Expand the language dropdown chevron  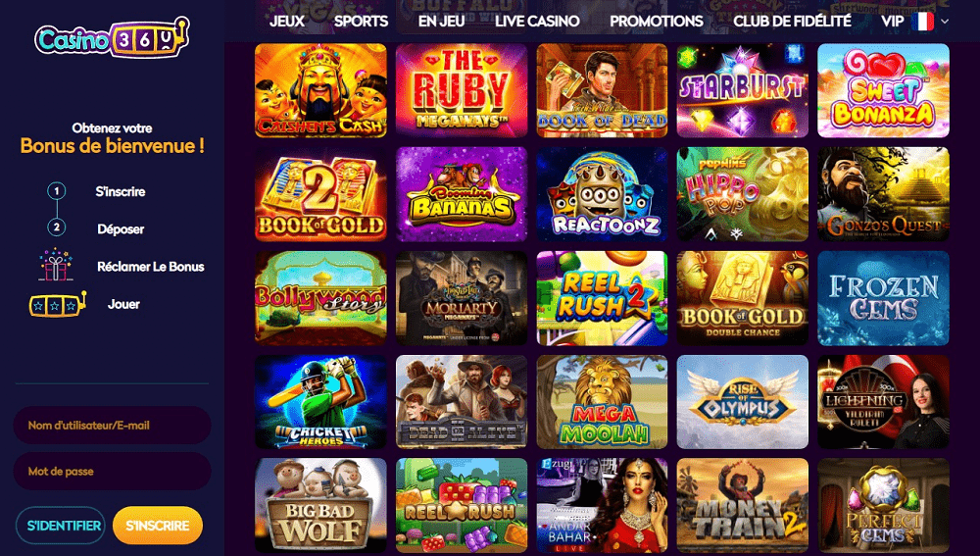point(945,22)
